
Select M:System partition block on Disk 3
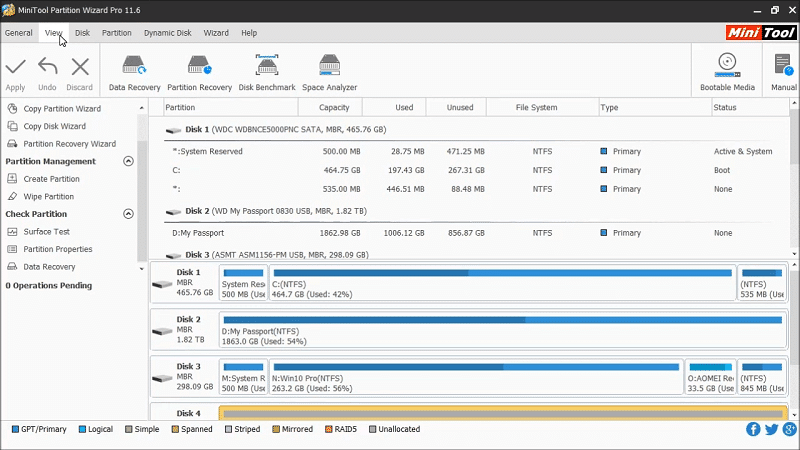(x=243, y=377)
